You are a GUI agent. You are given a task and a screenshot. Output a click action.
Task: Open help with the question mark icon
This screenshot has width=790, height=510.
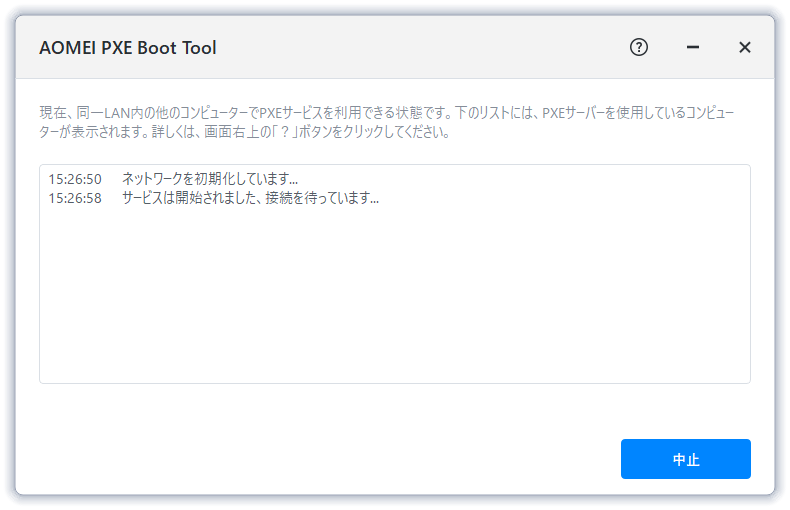[639, 47]
